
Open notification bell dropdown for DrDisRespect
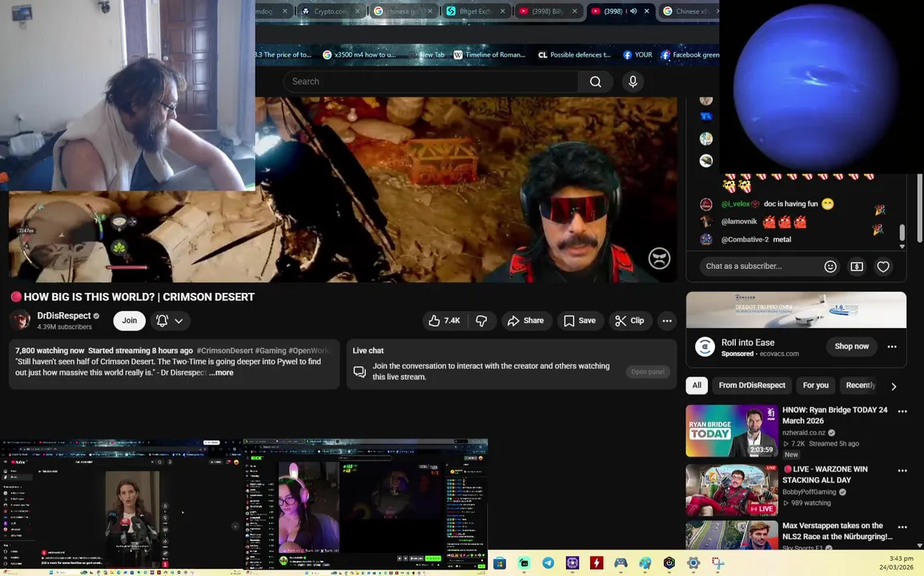(170, 320)
